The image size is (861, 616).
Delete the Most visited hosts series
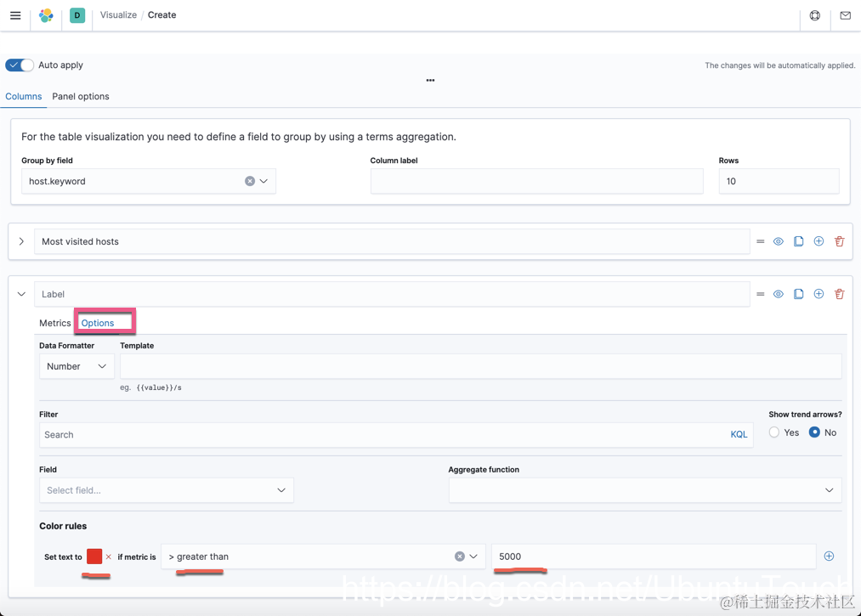[839, 241]
